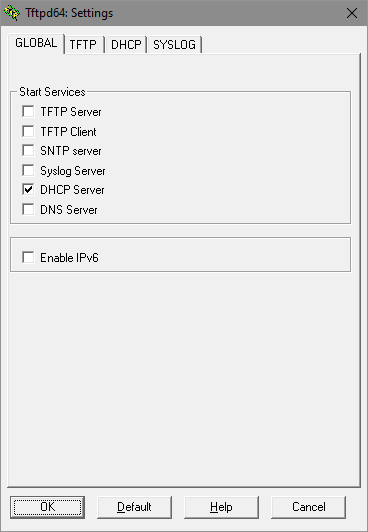Click the empty area below Enable IPv6 box
The image size is (368, 532).
(183, 377)
